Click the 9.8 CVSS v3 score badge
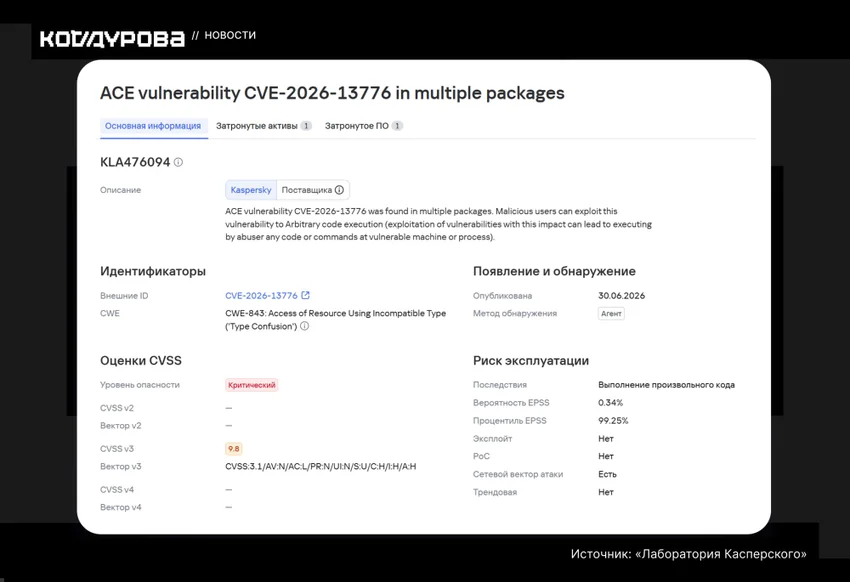The image size is (850, 582). coord(234,449)
